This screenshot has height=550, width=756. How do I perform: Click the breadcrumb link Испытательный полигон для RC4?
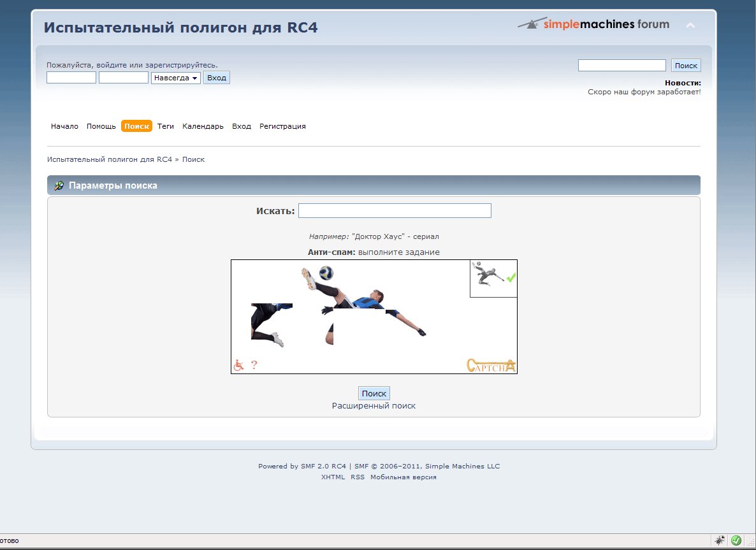110,159
